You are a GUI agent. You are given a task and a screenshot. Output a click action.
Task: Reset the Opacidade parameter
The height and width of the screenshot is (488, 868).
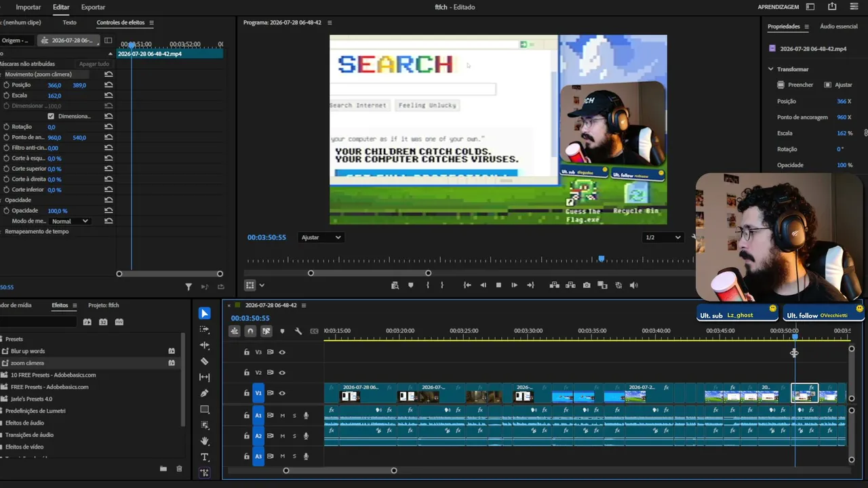pos(108,211)
